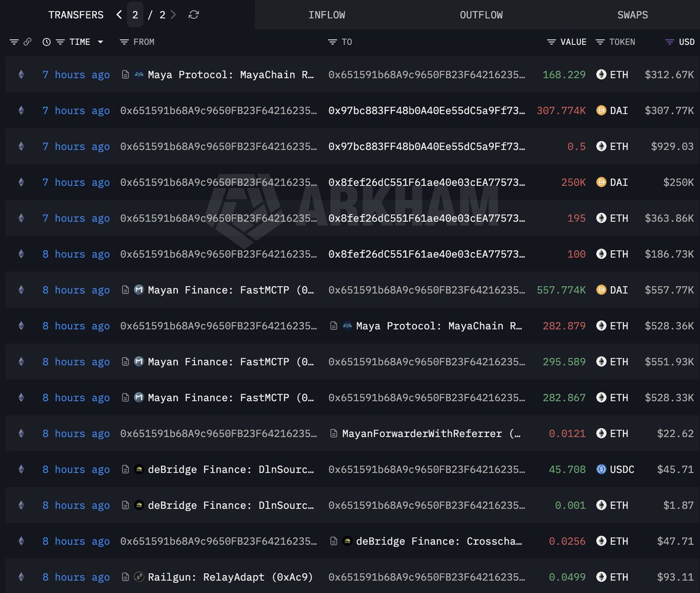Viewport: 700px width, 593px height.
Task: Click 8 hours ago time on $93.11 row
Action: click(76, 577)
